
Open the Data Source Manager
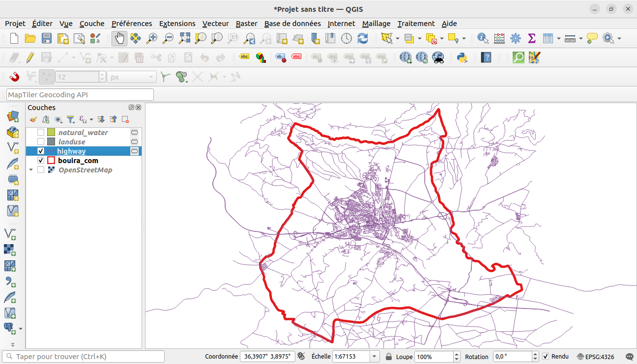coord(13,116)
